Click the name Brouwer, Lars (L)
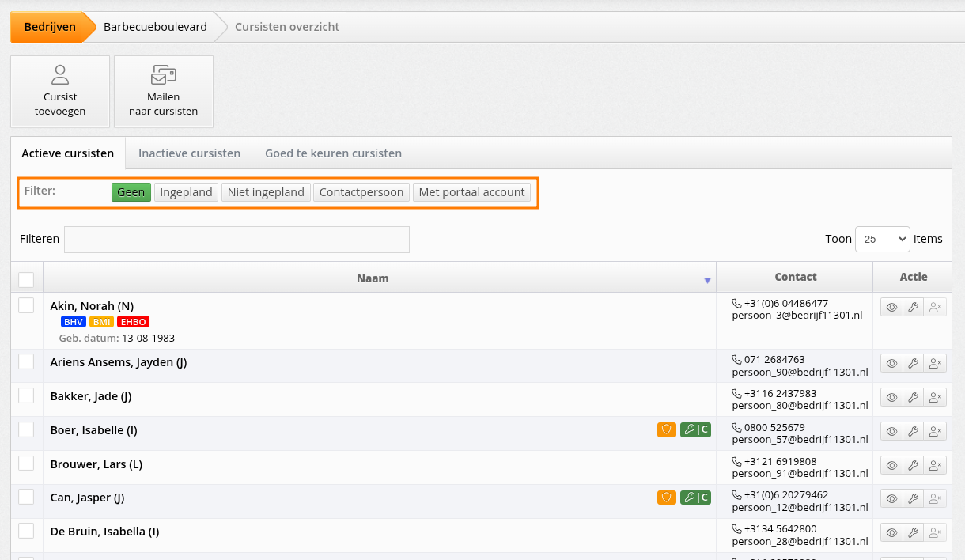Viewport: 965px width, 560px height. (96, 464)
